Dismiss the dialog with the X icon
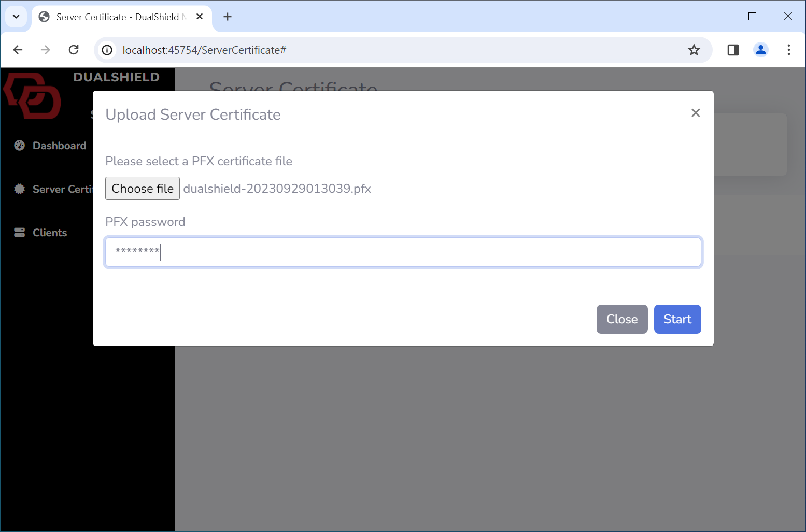Image resolution: width=806 pixels, height=532 pixels. click(x=695, y=113)
